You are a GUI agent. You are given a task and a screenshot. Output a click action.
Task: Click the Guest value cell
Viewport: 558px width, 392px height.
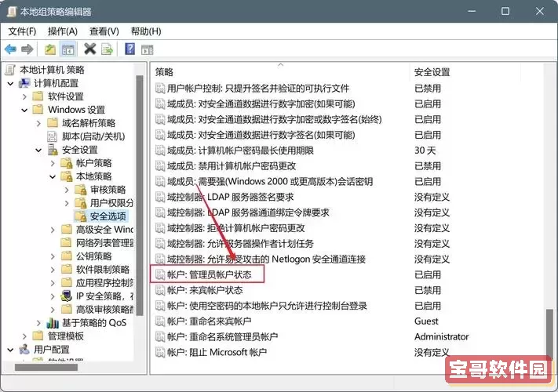click(426, 321)
